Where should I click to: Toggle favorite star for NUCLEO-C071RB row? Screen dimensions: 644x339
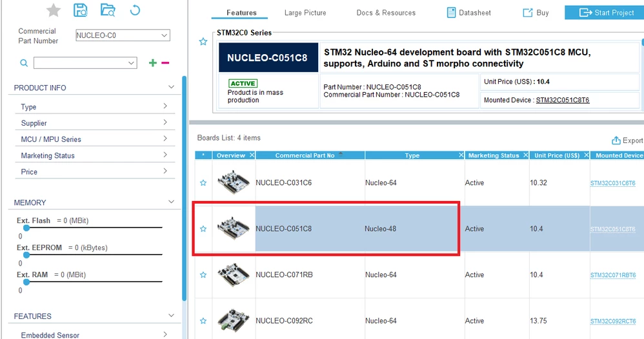(203, 275)
